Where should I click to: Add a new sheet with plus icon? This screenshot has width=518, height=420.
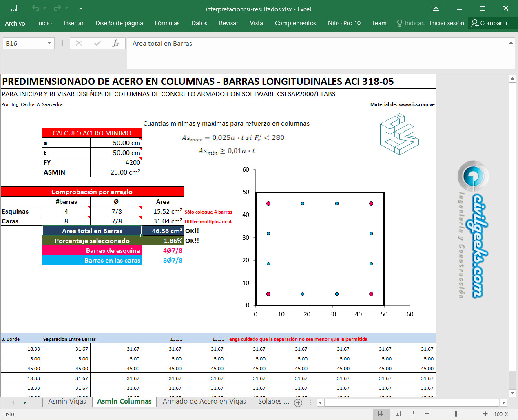click(x=298, y=402)
